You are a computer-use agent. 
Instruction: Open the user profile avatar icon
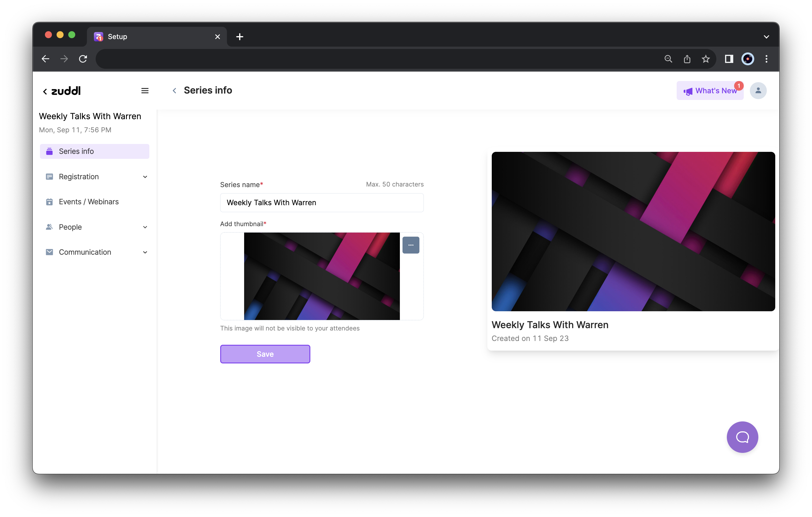[x=758, y=91]
